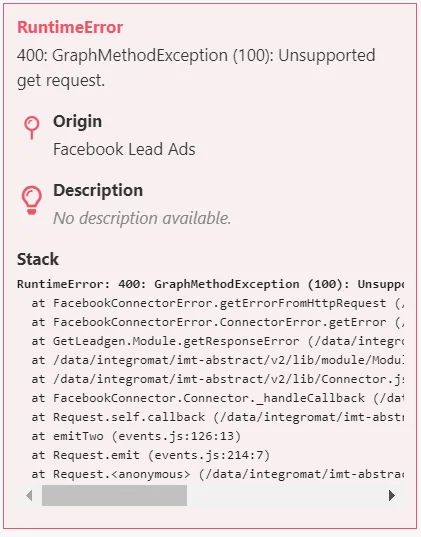
Task: Click the emitTwo events.js:126:13 line
Action: (x=136, y=436)
